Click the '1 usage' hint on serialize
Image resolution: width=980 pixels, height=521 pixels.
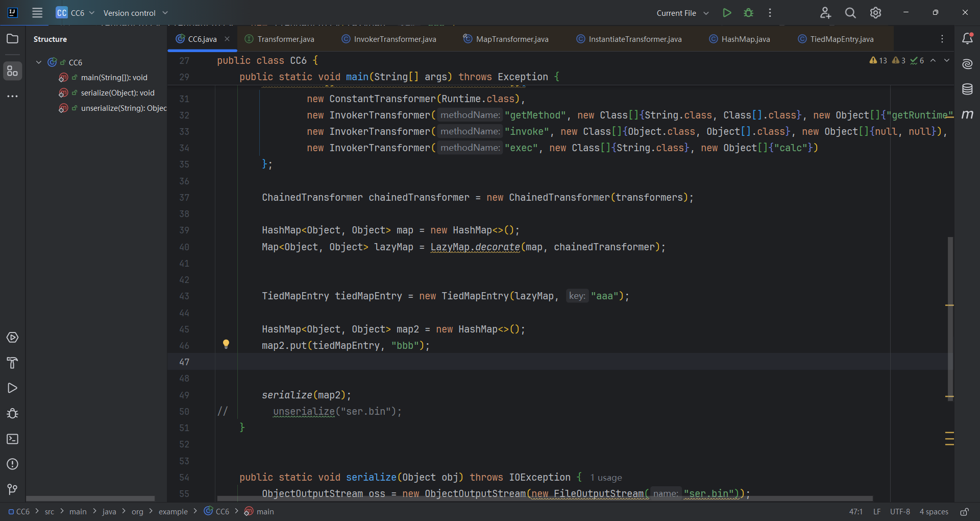[606, 478]
